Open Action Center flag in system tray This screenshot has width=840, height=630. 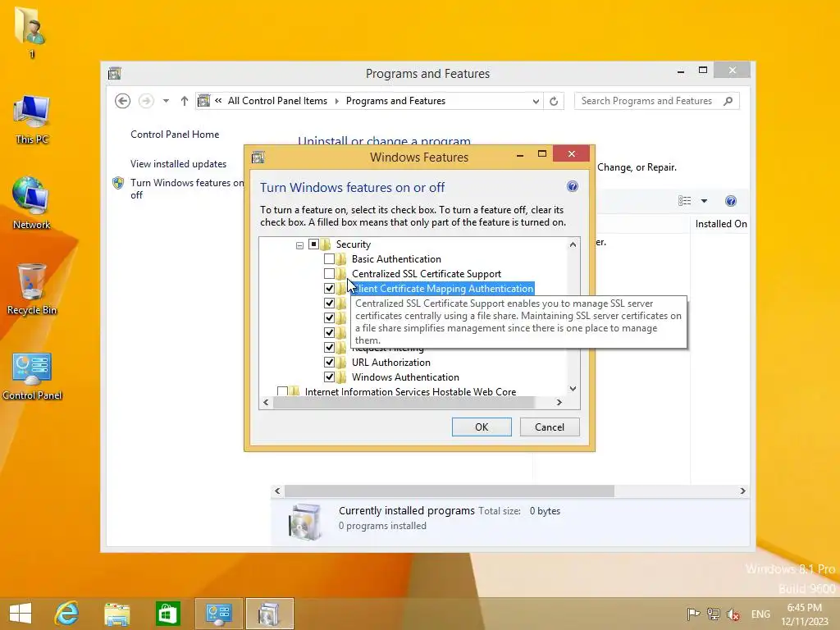click(693, 614)
